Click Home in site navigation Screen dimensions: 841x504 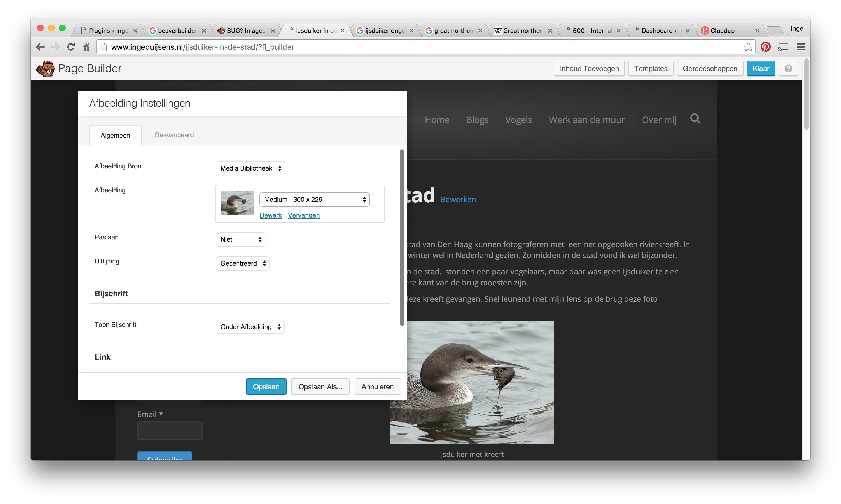[437, 119]
